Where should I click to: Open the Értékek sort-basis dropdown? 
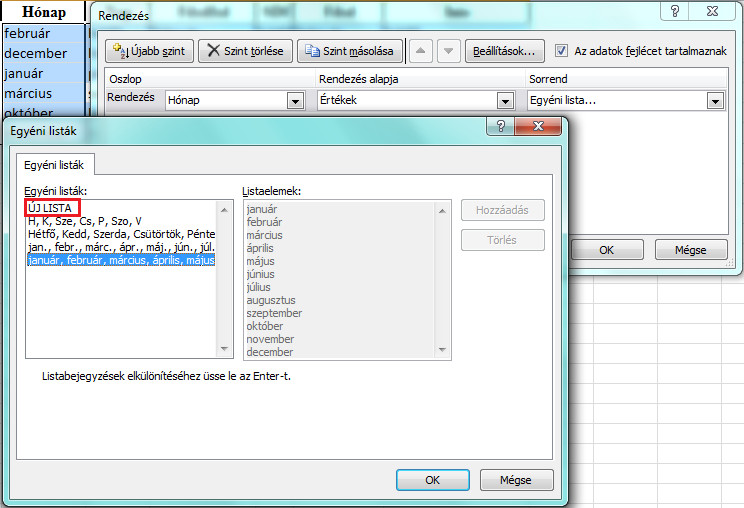(505, 101)
